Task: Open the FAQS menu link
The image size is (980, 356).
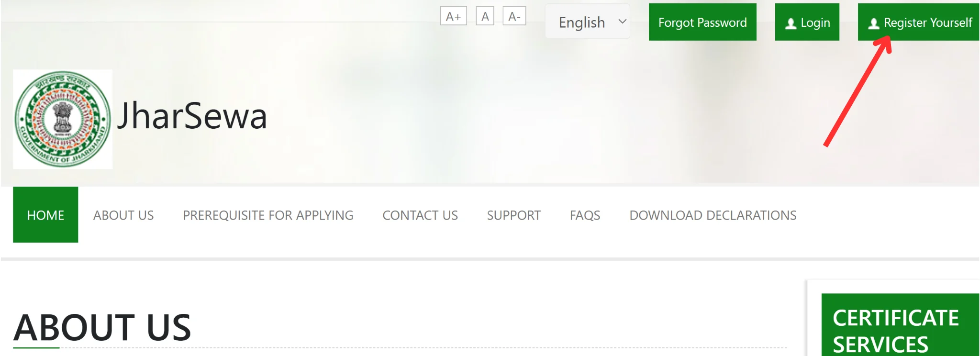Action: coord(585,215)
